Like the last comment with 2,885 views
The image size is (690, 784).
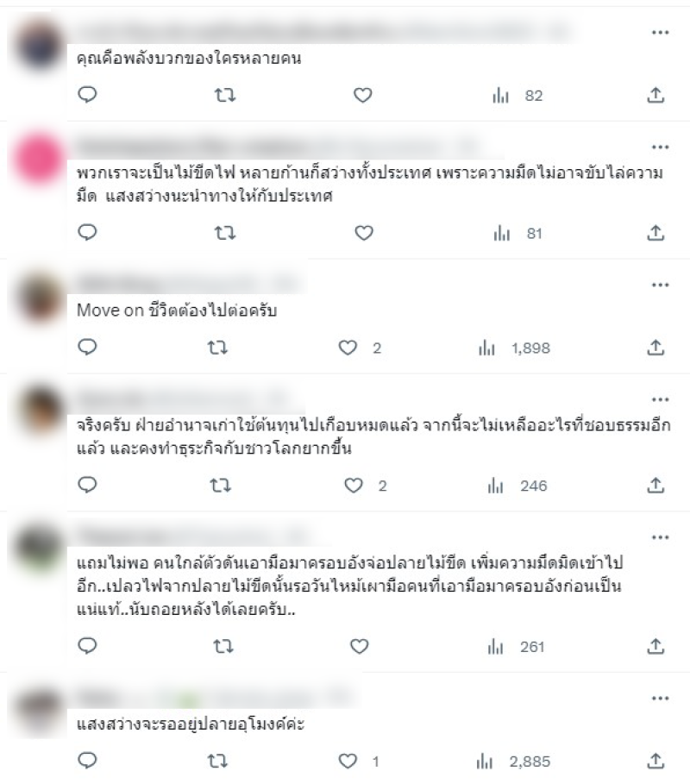(348, 761)
